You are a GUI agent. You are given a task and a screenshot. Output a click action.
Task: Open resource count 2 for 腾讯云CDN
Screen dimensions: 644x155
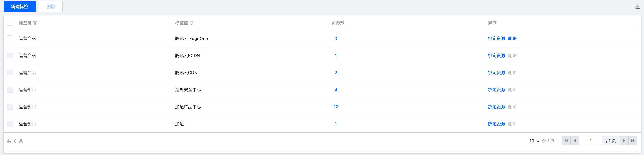pyautogui.click(x=335, y=73)
